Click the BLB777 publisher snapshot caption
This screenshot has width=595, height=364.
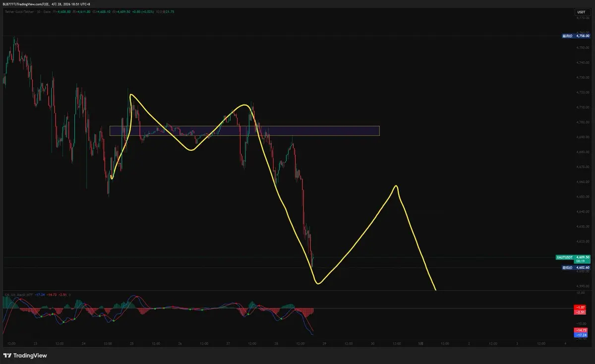tap(46, 4)
